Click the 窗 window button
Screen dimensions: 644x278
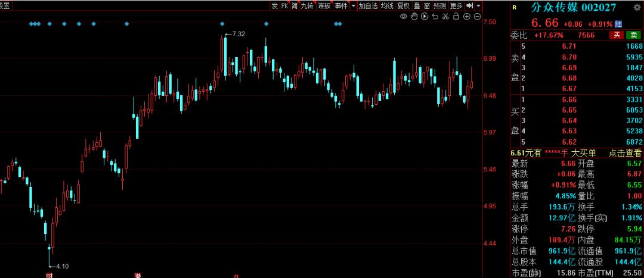(x=427, y=6)
